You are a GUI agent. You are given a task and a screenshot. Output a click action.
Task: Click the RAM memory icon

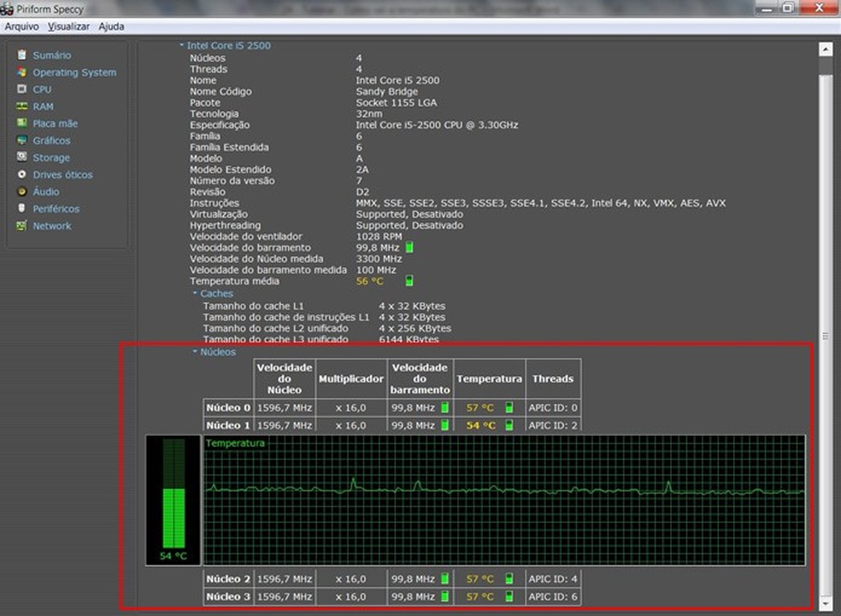22,107
